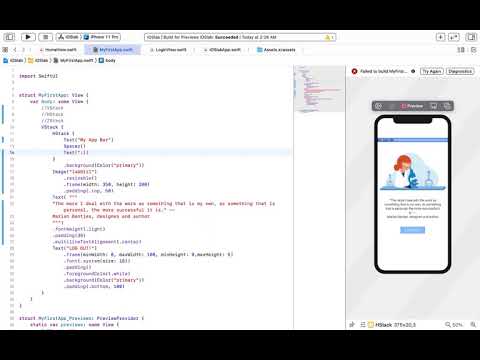The height and width of the screenshot is (360, 480).
Task: Click the red preview error icon
Action: [x=354, y=71]
